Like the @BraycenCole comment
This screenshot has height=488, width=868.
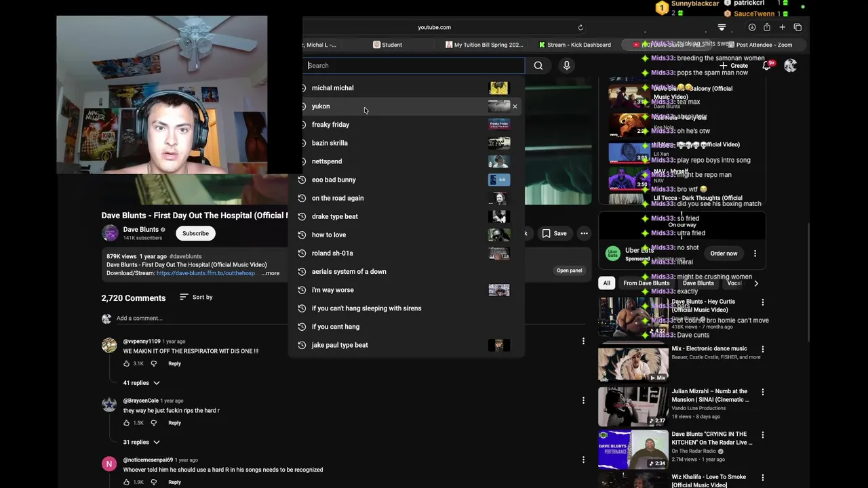[x=127, y=423]
